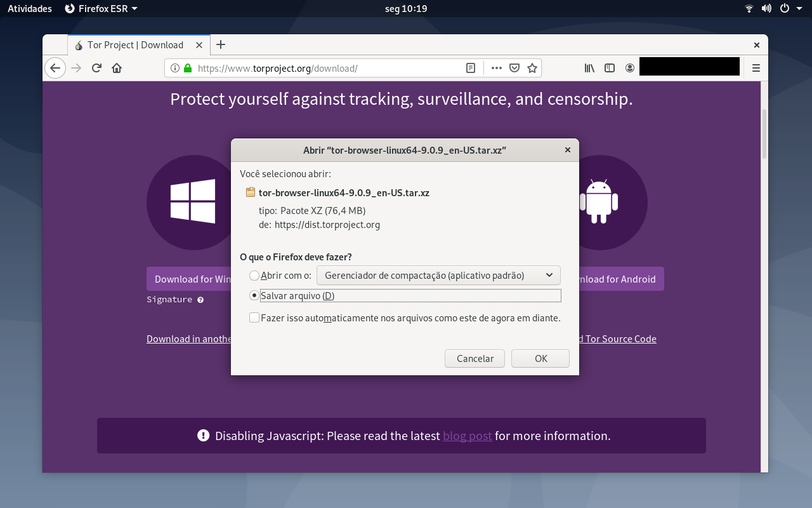The height and width of the screenshot is (508, 812).
Task: Click the Signature help question icon
Action: coord(200,300)
